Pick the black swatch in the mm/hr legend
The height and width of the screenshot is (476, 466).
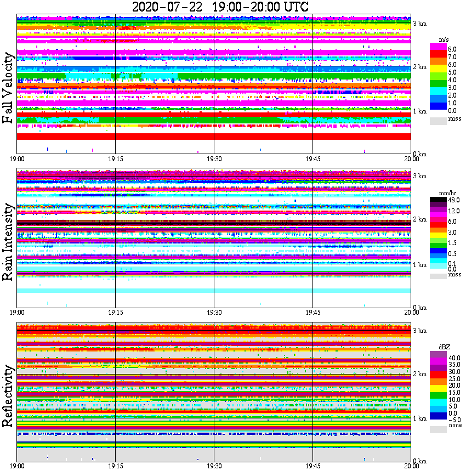pyautogui.click(x=438, y=200)
